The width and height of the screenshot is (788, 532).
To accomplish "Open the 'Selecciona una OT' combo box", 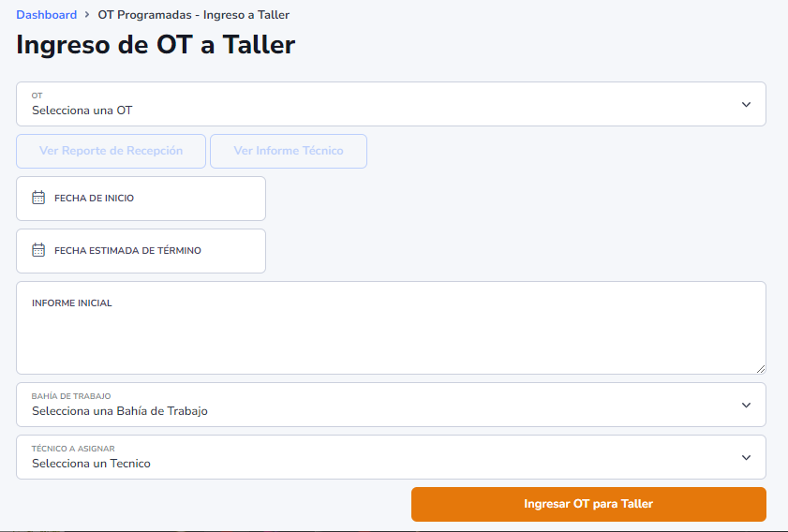I will click(391, 104).
